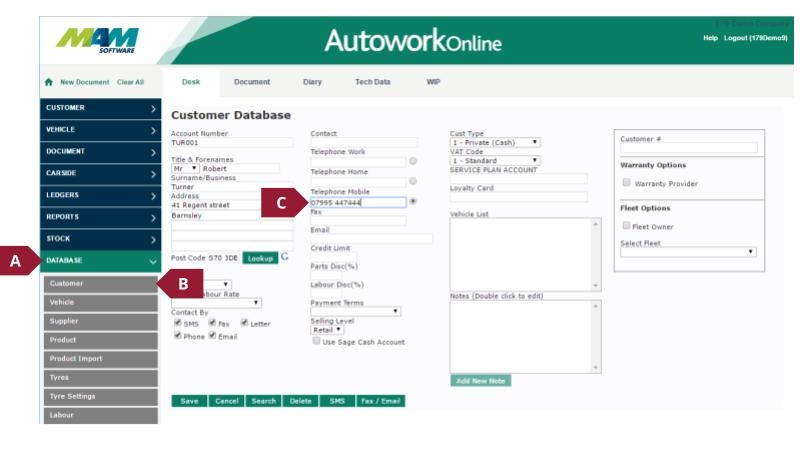This screenshot has height=460, width=800.
Task: Switch to the Tech Data tab
Action: click(x=372, y=82)
